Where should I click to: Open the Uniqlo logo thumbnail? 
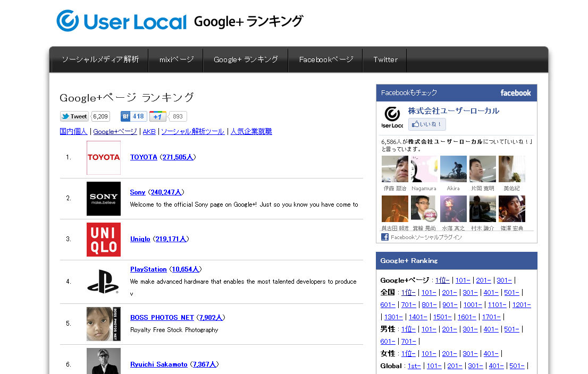pos(104,240)
